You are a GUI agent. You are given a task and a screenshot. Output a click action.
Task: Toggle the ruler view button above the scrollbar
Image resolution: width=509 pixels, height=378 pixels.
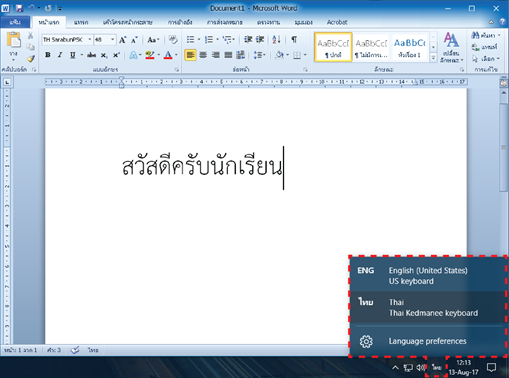point(504,83)
